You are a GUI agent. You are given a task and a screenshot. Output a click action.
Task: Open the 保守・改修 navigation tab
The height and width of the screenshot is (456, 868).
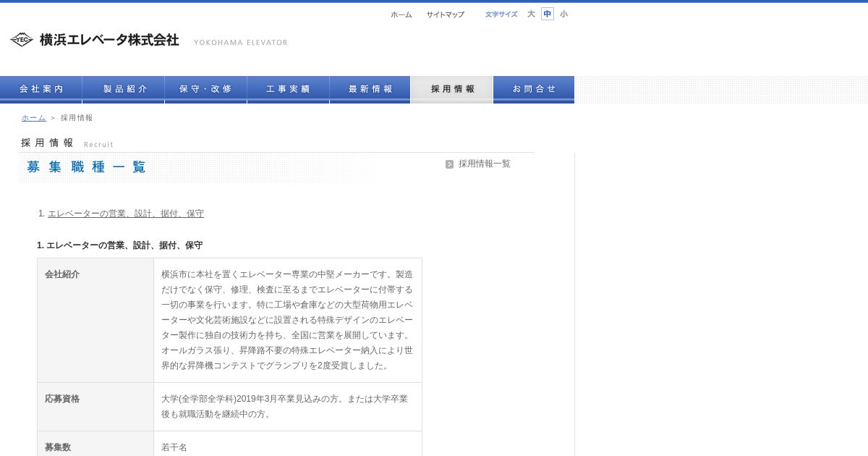[206, 89]
